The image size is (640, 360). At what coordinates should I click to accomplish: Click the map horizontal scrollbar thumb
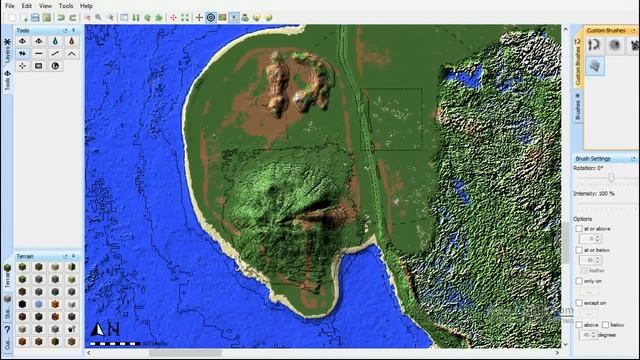tap(185, 353)
